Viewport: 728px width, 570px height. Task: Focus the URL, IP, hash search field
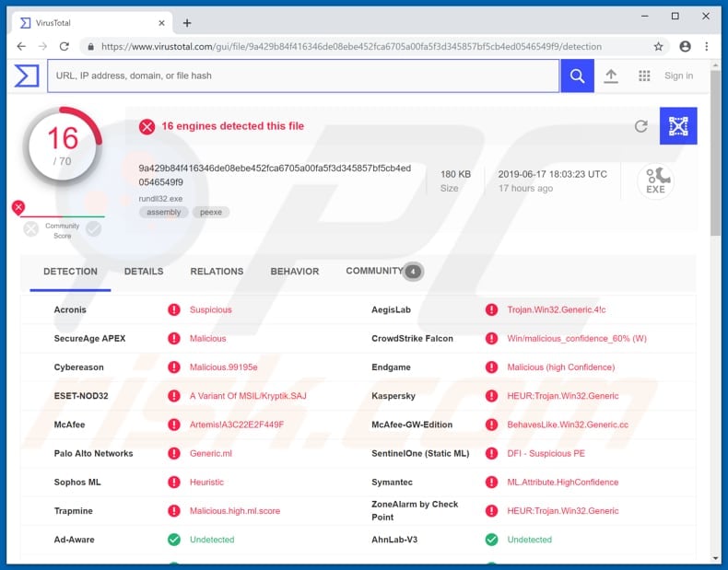(x=303, y=76)
